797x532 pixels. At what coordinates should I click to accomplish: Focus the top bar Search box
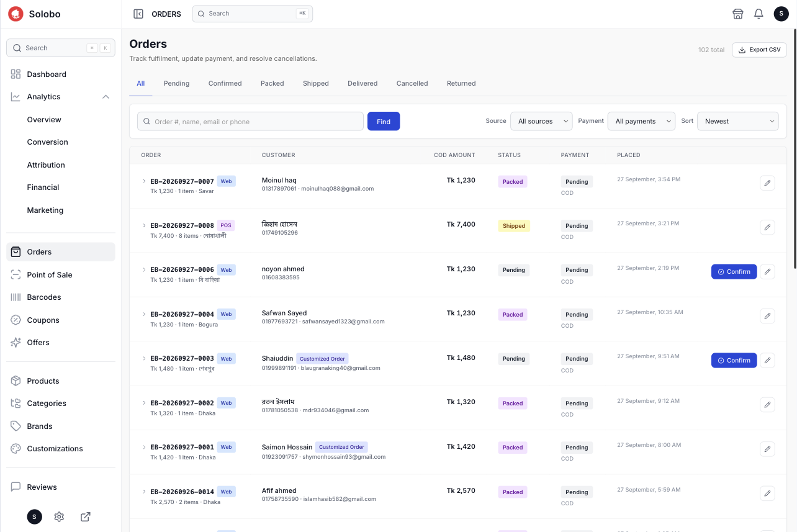click(252, 14)
